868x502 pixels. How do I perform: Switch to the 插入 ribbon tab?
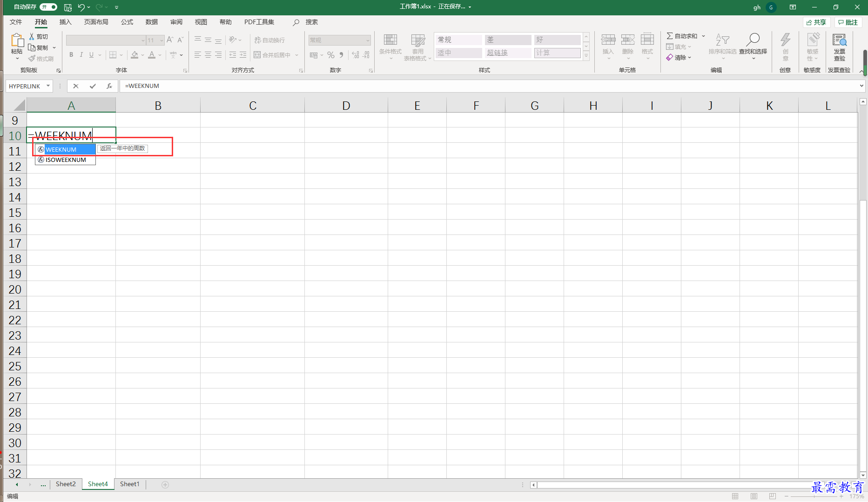(66, 22)
